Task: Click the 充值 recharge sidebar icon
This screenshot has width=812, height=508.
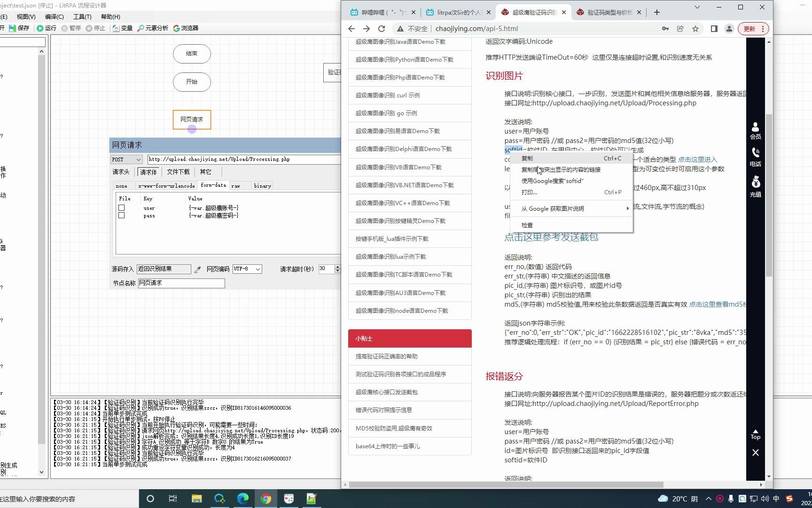Action: (755, 187)
